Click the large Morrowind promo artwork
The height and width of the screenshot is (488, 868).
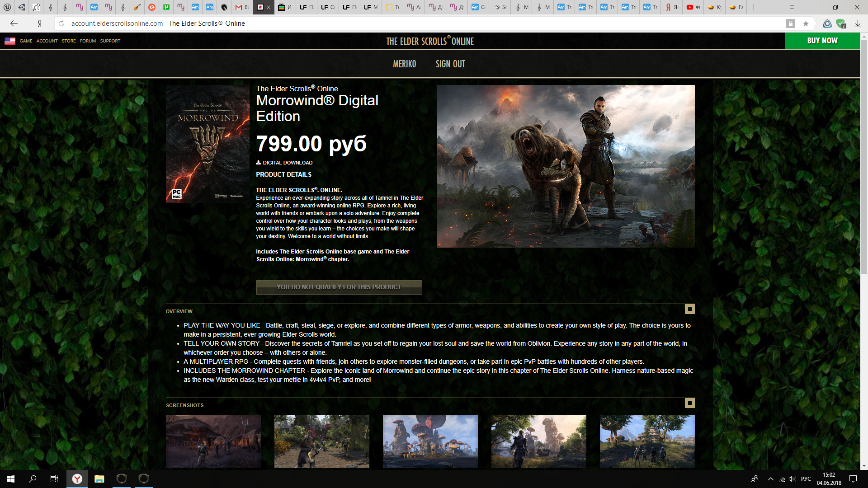566,166
